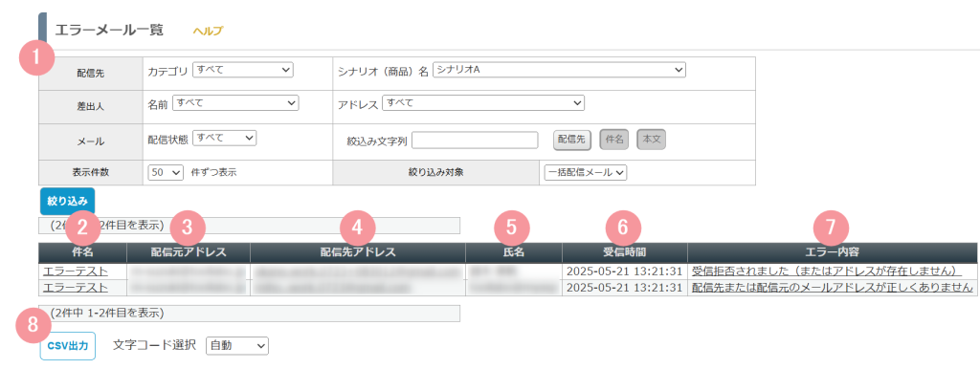
Task: Change the 表示件数 50 dropdown
Action: 166,173
